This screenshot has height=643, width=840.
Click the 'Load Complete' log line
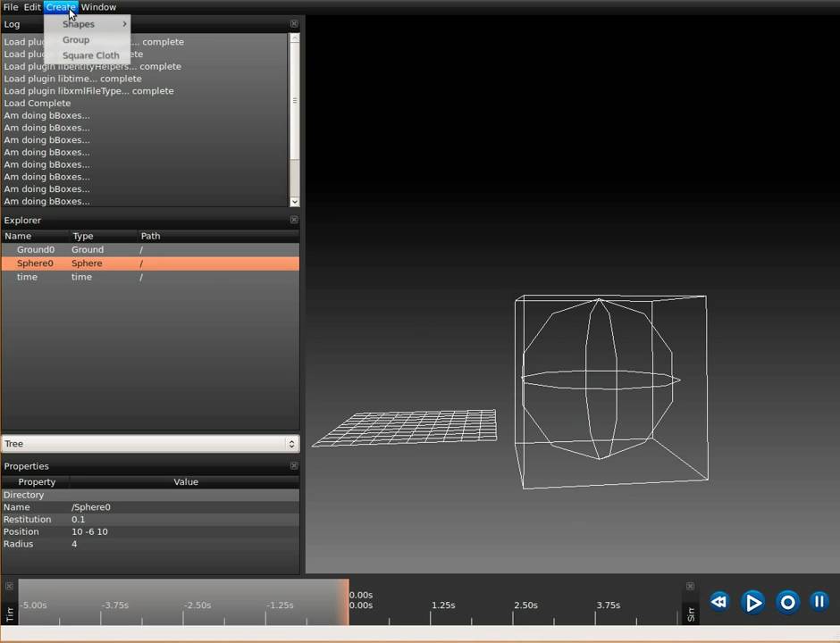[x=37, y=103]
